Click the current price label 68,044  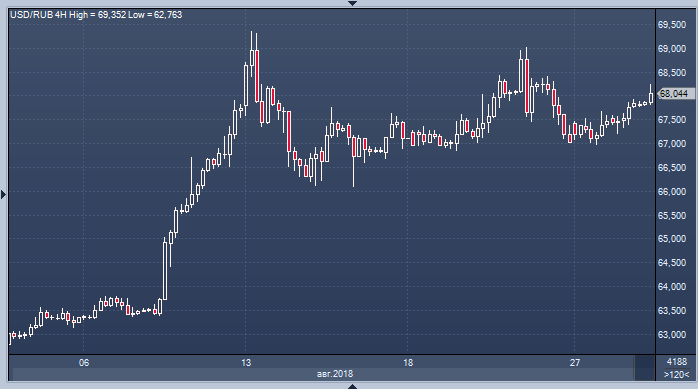[x=676, y=93]
